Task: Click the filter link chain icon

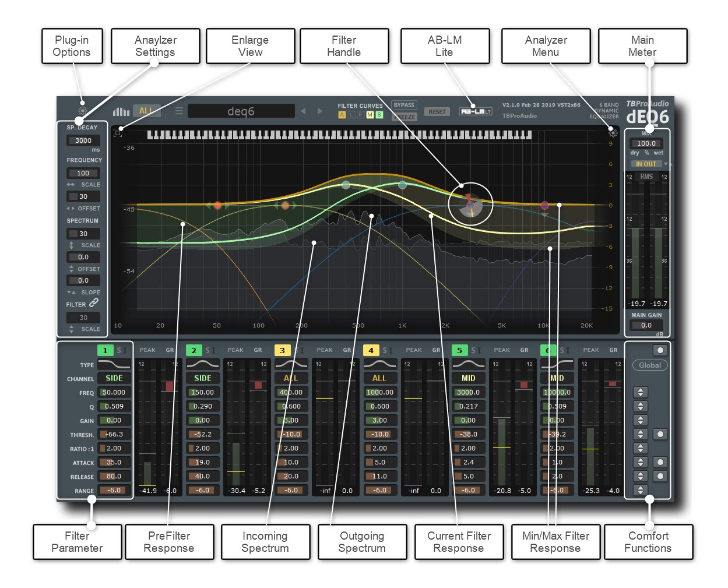Action: (94, 303)
